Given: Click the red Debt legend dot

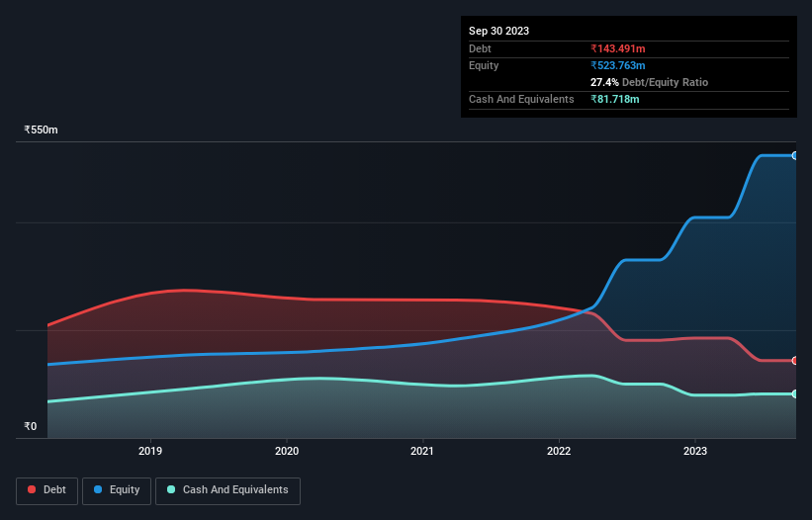Looking at the screenshot, I should point(32,489).
